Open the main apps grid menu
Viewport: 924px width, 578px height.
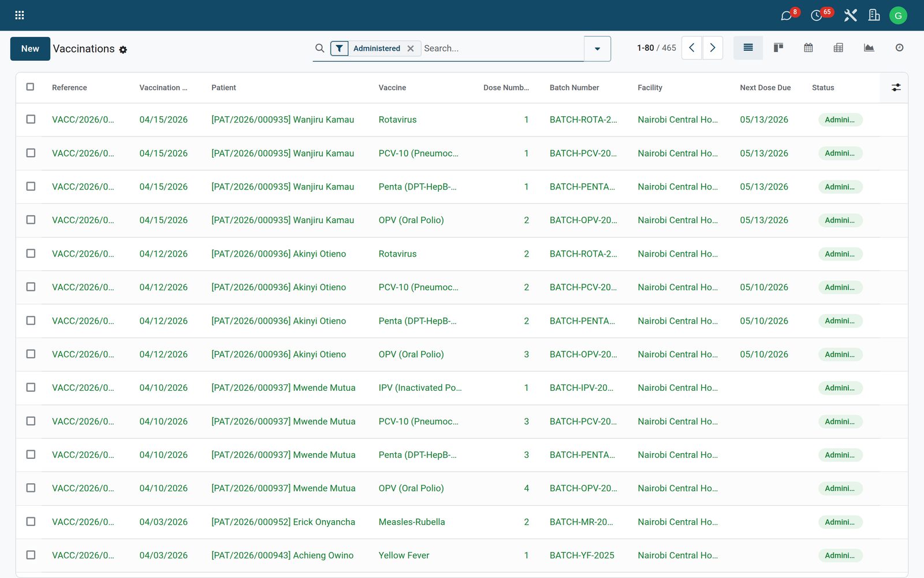[x=20, y=15]
